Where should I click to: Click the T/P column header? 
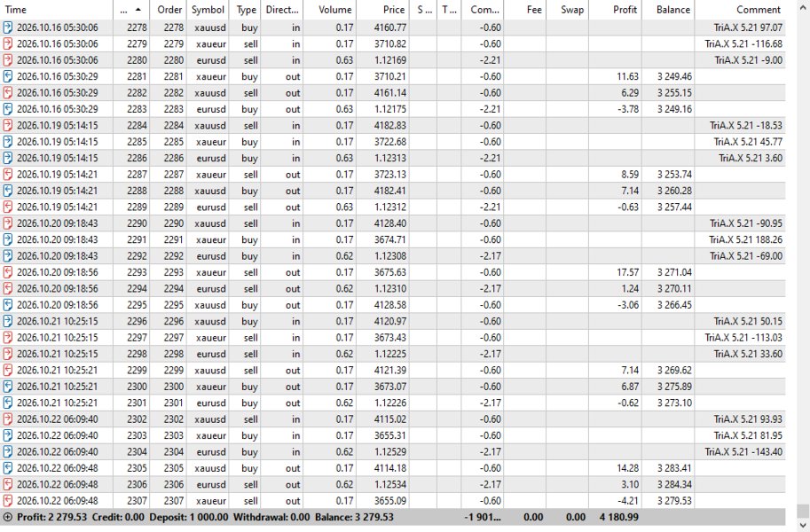(x=450, y=9)
